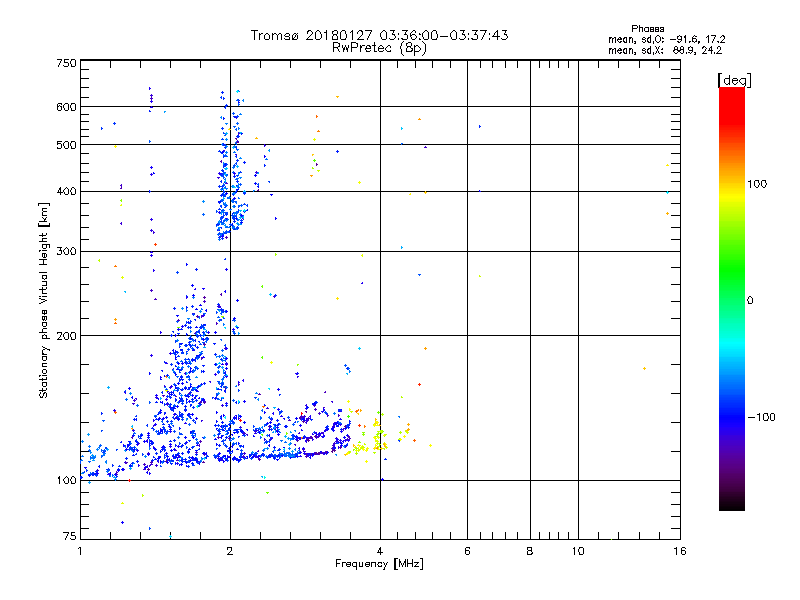Click the y-axis '600' tick label
The height and width of the screenshot is (600, 800).
66,107
